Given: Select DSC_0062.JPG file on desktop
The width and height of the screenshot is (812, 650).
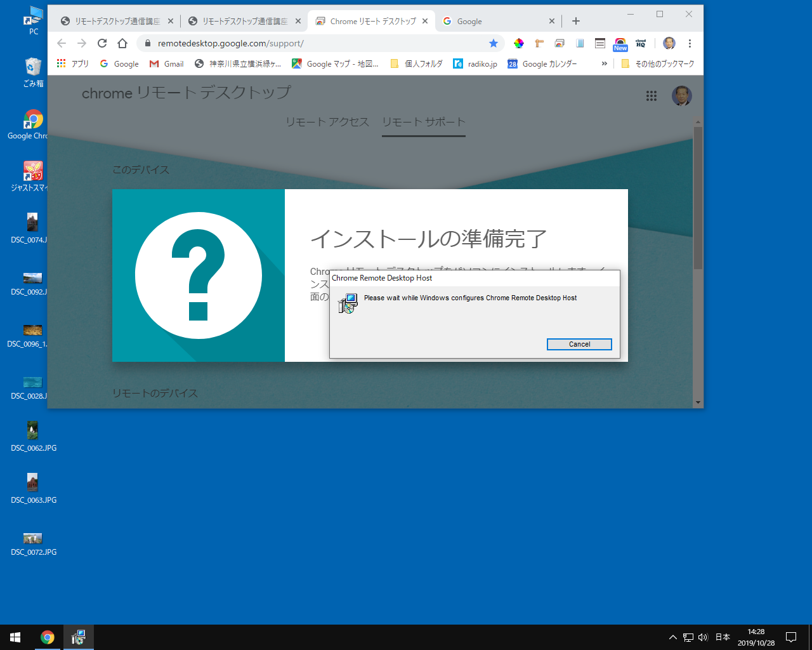Looking at the screenshot, I should point(34,437).
